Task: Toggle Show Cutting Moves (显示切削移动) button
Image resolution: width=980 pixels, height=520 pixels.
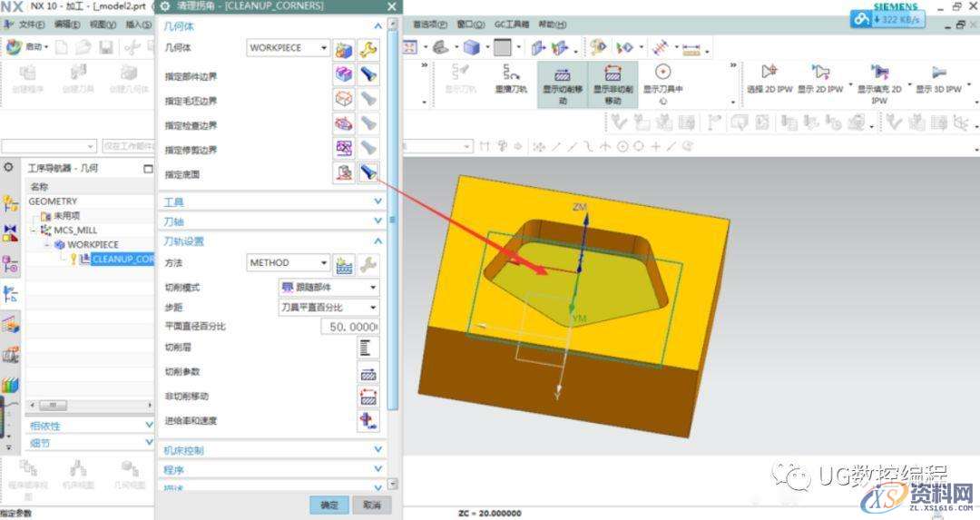Action: click(562, 84)
